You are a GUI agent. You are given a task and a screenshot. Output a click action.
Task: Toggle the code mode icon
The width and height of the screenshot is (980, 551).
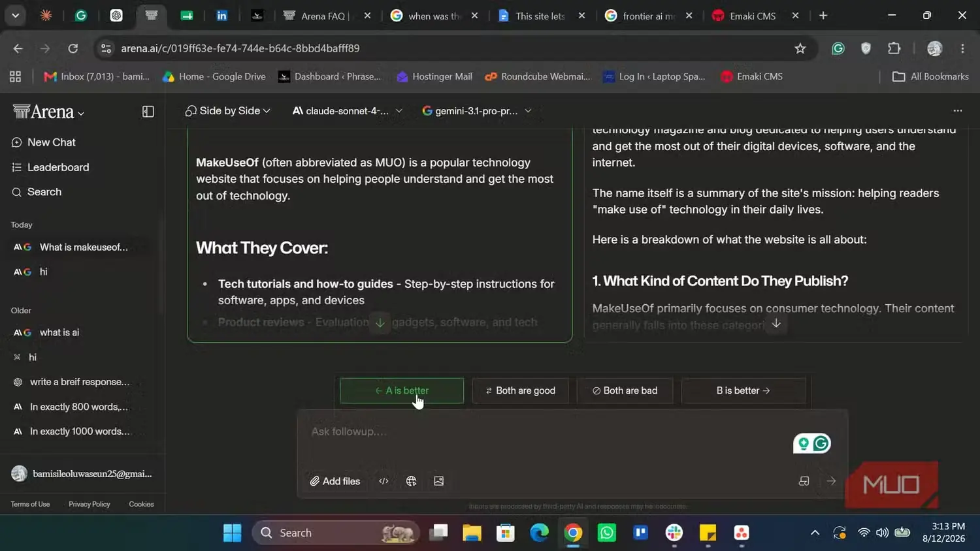pyautogui.click(x=384, y=481)
